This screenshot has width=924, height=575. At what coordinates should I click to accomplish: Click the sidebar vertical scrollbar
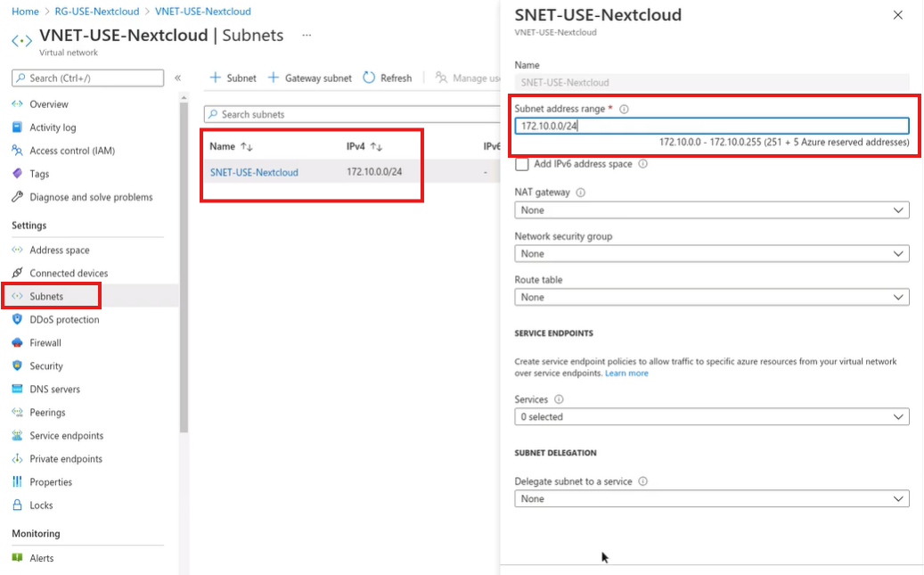184,266
